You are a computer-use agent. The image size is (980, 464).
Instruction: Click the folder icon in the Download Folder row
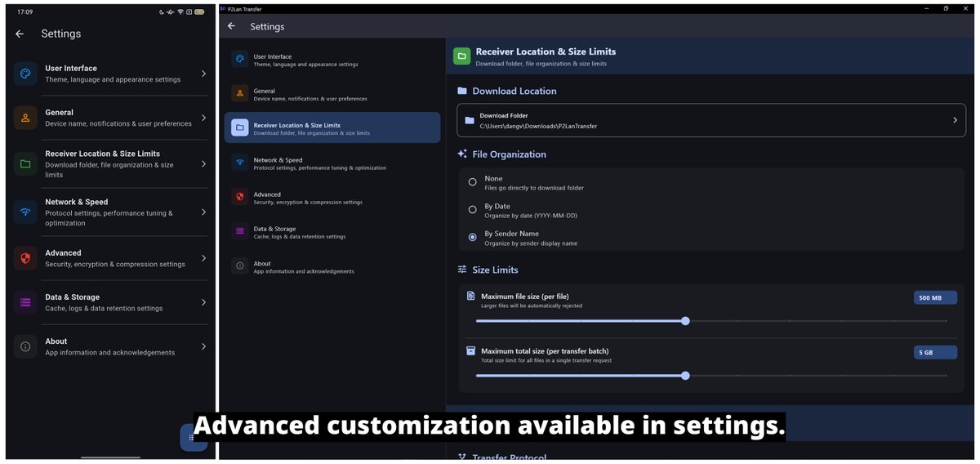pos(470,120)
